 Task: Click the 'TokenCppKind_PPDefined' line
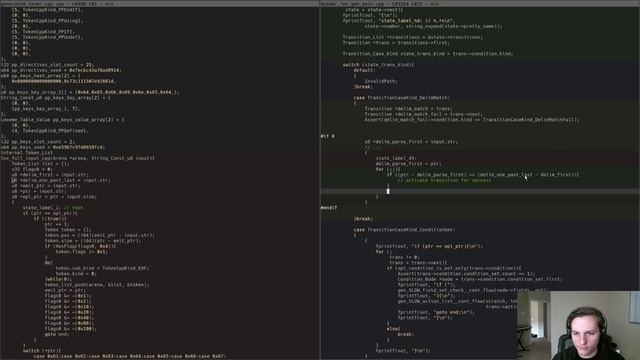tap(50, 131)
